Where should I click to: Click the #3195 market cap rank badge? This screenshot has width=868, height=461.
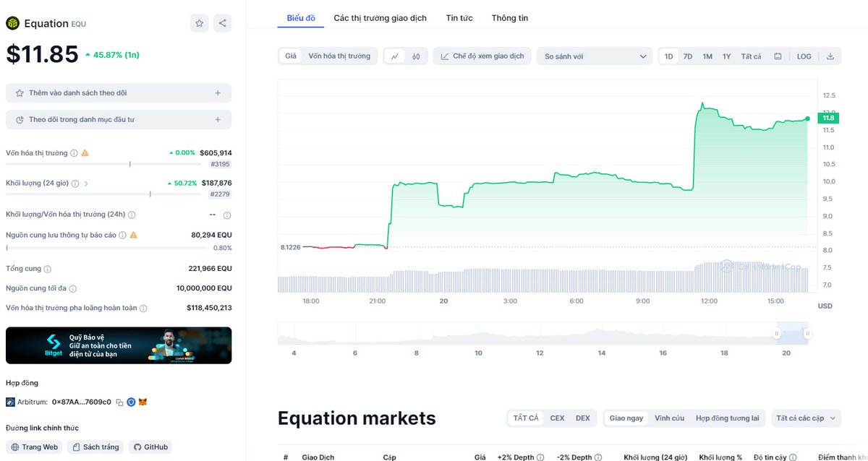pos(218,164)
